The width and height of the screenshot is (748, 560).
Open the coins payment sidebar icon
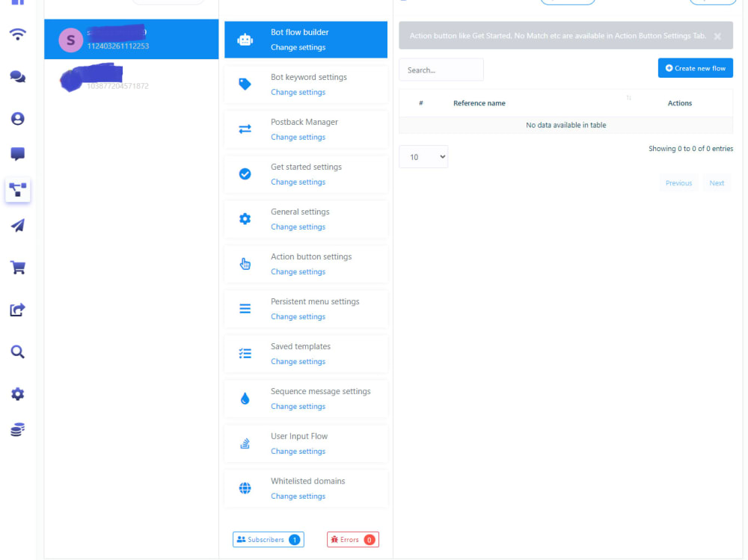tap(18, 429)
